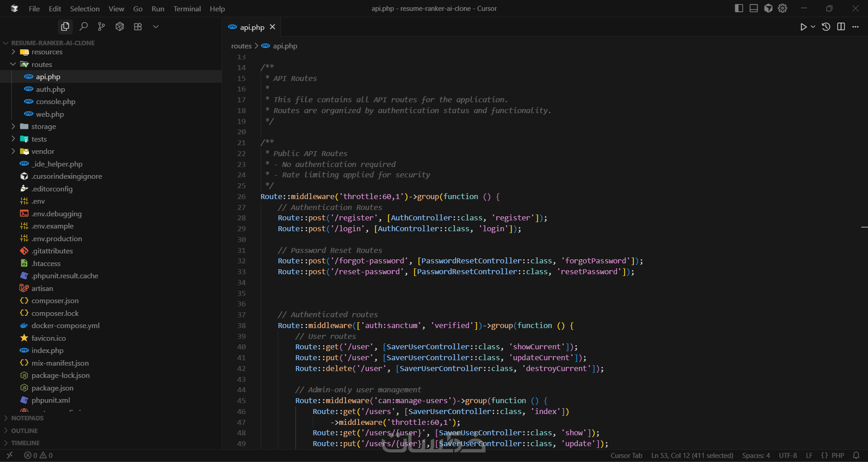Open the .env.debugging file
The height and width of the screenshot is (462, 868).
coord(57,214)
